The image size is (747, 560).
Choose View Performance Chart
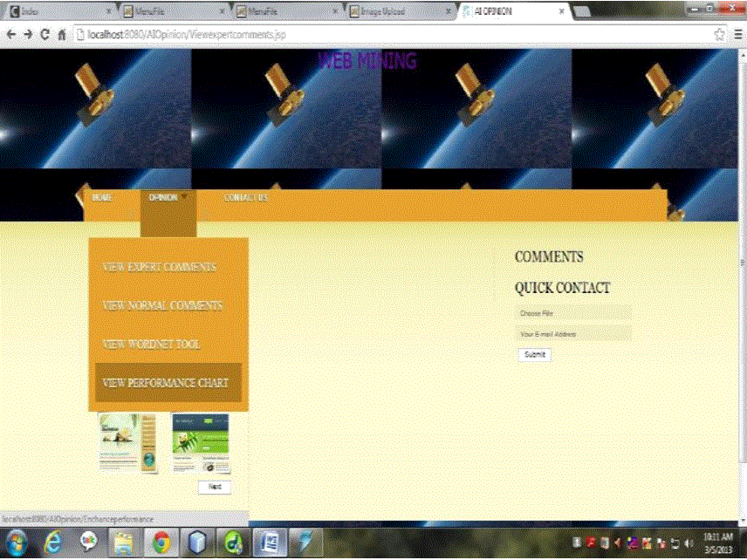166,383
